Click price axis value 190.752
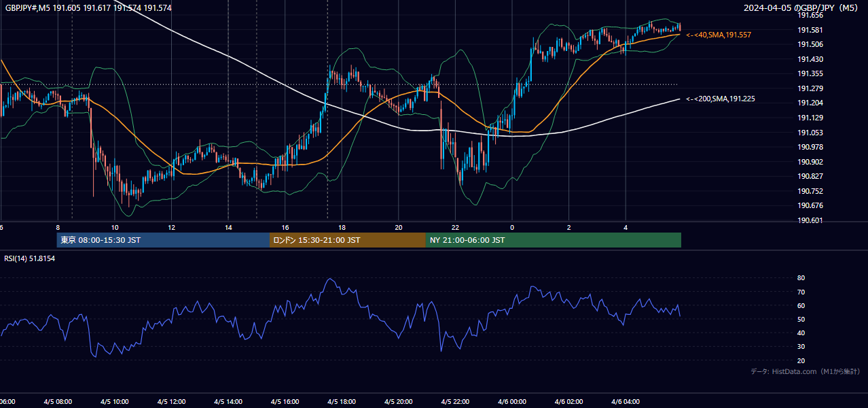The width and height of the screenshot is (868, 408). [x=810, y=191]
